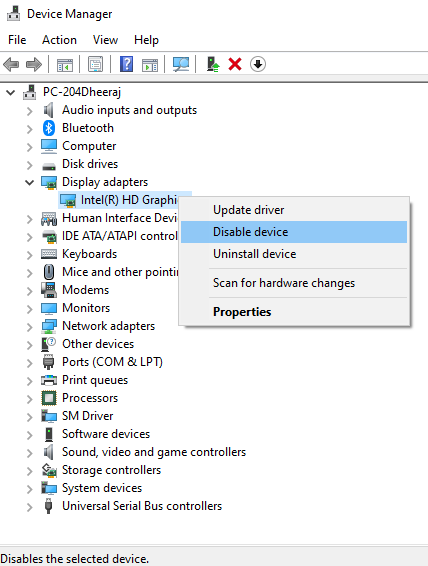
Task: Select Scan for hardware changes menu entry
Action: tap(294, 283)
